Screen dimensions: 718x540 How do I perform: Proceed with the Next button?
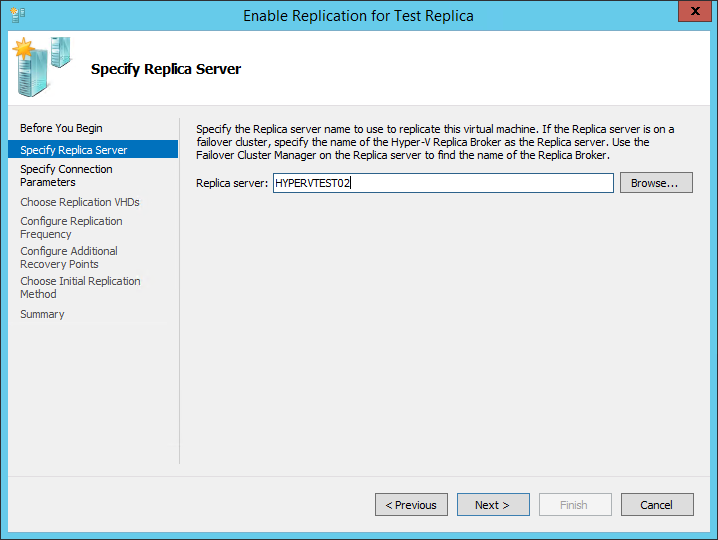coord(493,505)
